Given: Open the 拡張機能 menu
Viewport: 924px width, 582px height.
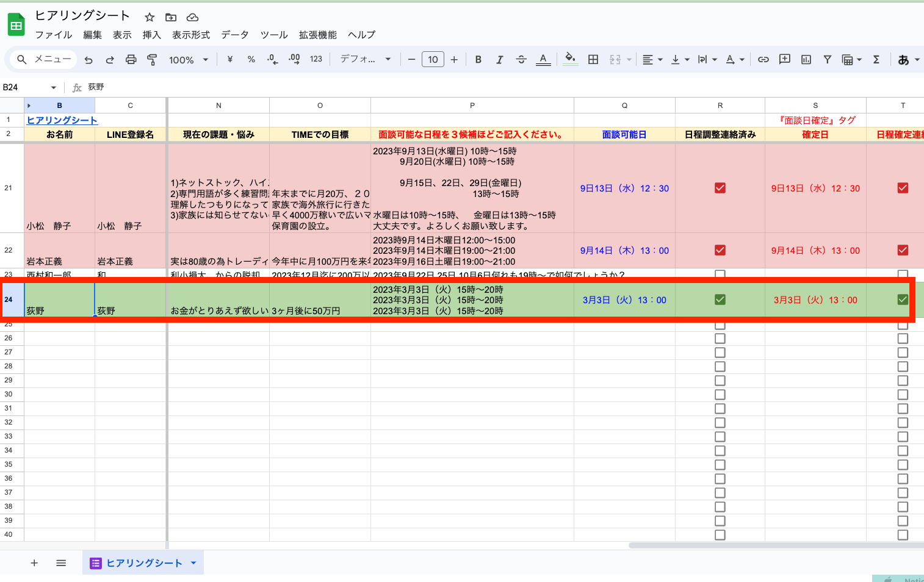Looking at the screenshot, I should pos(317,35).
